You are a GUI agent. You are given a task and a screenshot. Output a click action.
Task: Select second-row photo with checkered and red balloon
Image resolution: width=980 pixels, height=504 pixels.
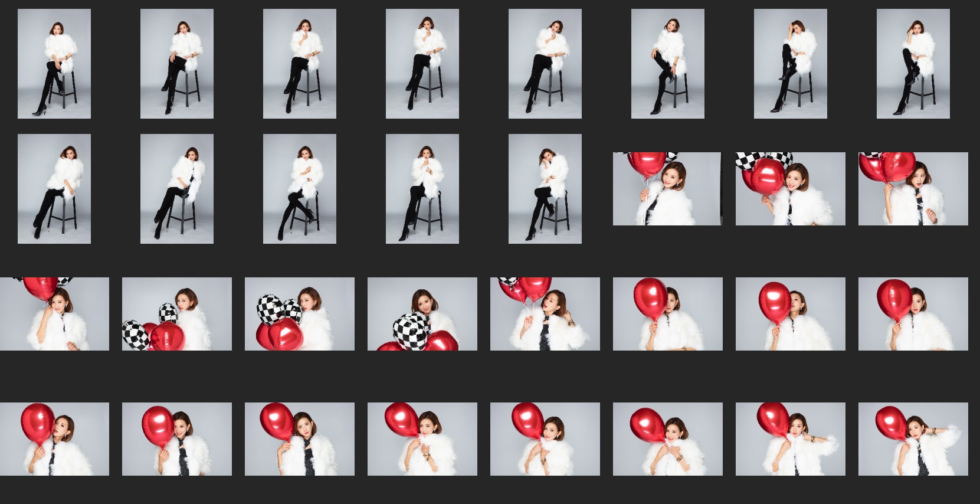click(790, 189)
